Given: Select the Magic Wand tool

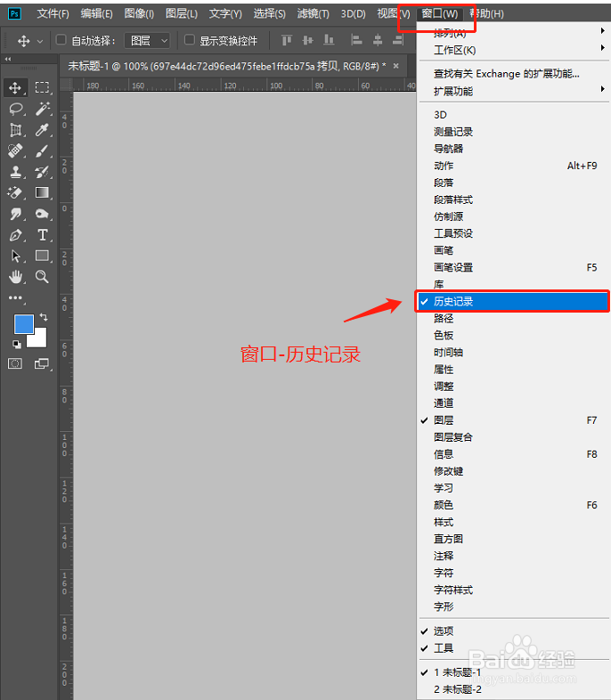Looking at the screenshot, I should coord(42,109).
